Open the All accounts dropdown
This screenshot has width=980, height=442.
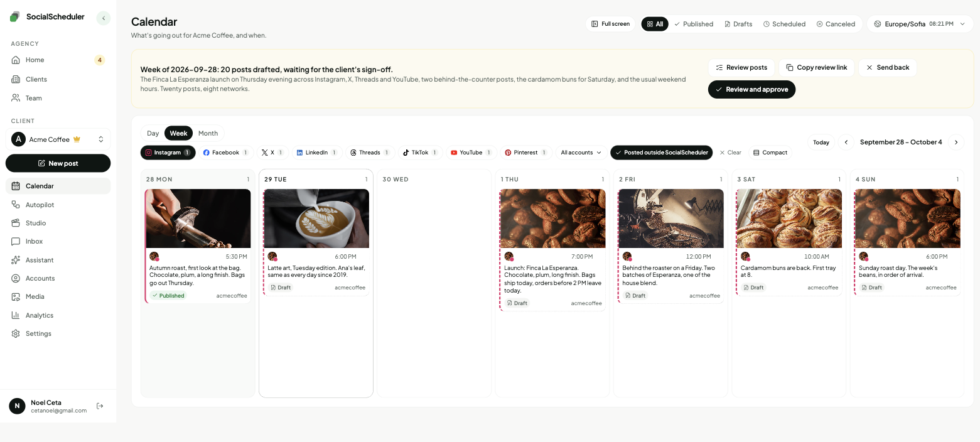(581, 153)
